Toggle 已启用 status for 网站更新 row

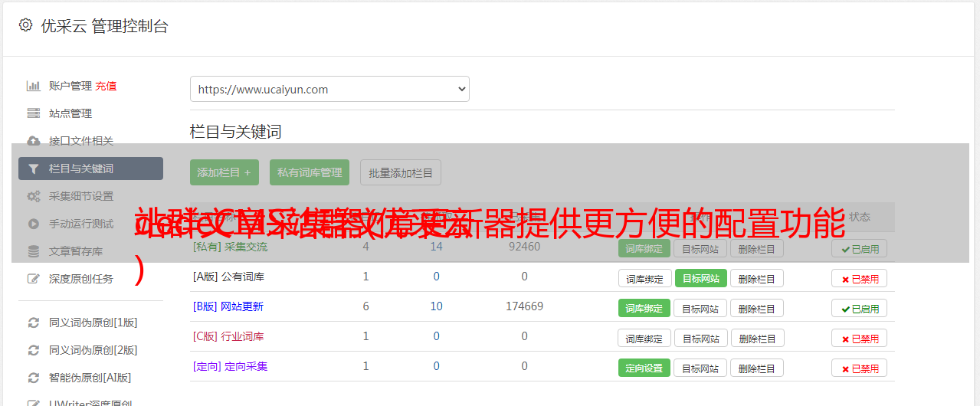point(860,308)
